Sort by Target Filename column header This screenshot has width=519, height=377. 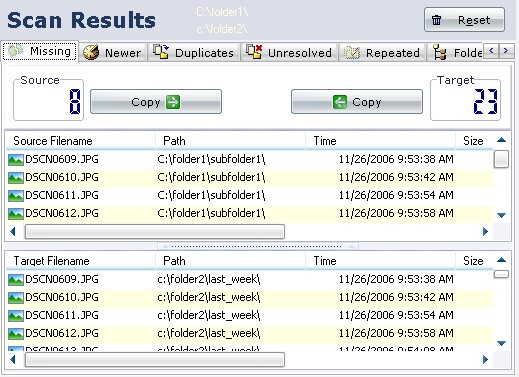coord(81,261)
